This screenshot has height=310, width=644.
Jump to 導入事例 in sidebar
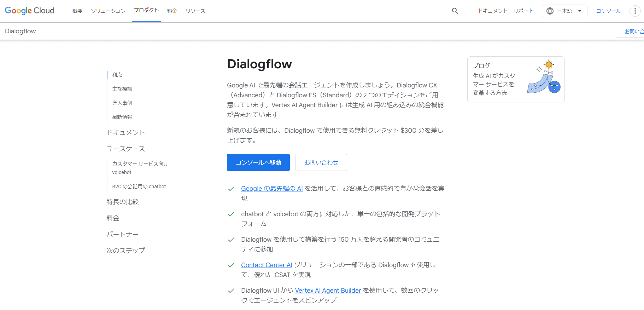pyautogui.click(x=122, y=103)
